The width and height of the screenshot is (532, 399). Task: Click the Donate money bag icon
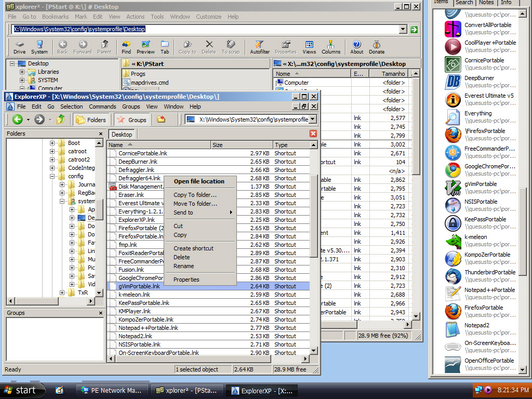click(377, 47)
